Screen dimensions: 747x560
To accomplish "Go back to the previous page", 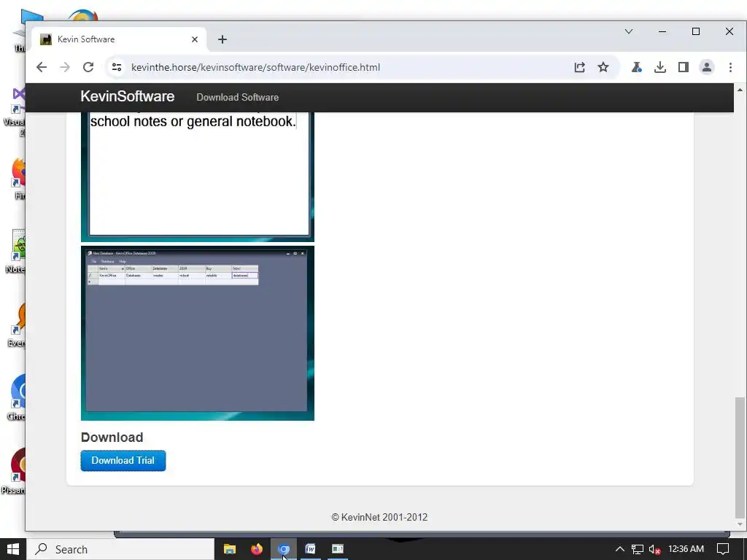I will tap(42, 67).
